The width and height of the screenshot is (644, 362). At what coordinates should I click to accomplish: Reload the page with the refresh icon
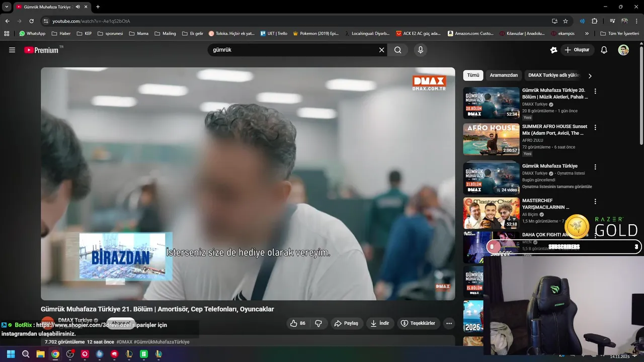(x=31, y=21)
